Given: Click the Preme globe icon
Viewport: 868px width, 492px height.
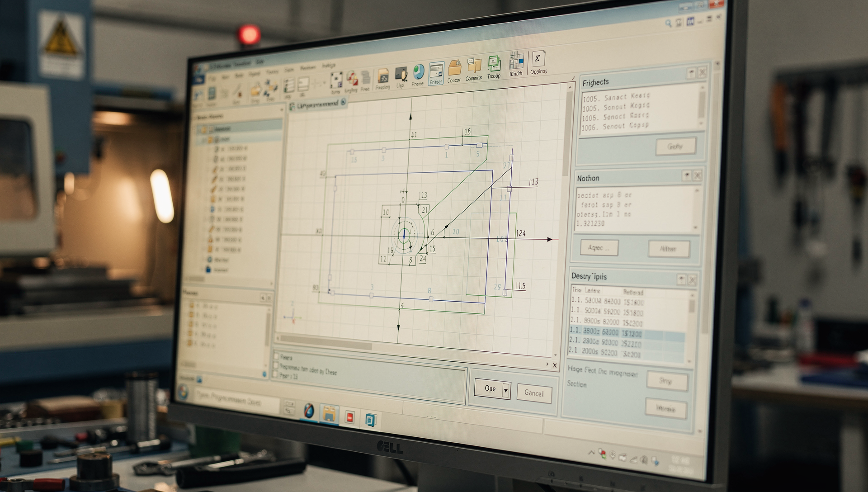Looking at the screenshot, I should 418,72.
